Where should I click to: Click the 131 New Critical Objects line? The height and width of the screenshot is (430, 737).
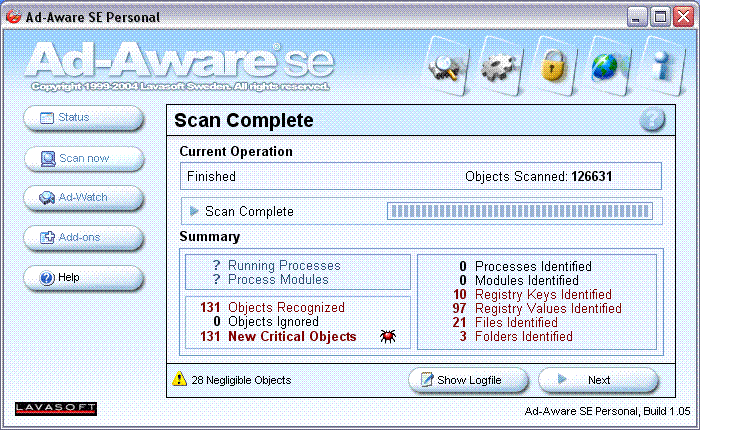278,336
